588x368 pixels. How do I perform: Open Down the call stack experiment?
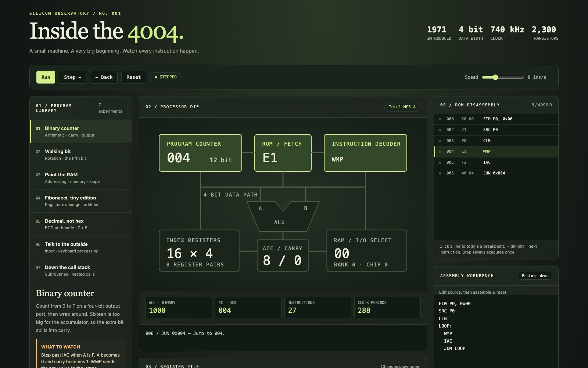tap(81, 270)
